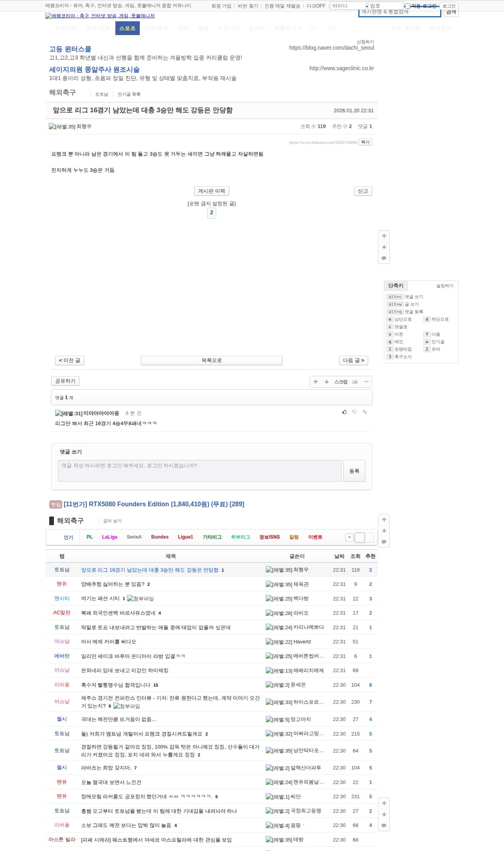Copy the post URL with the 복사 button
Screen dimensions: 504x851
point(366,142)
